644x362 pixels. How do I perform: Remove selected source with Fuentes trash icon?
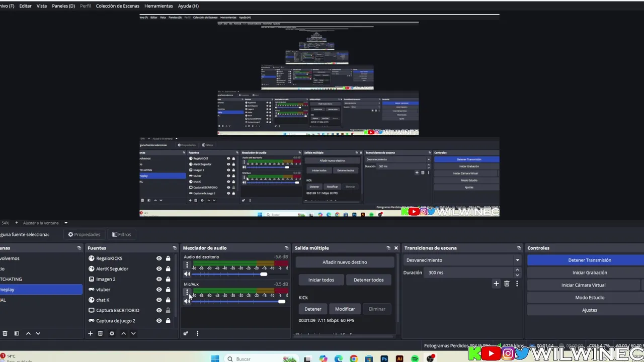pyautogui.click(x=100, y=333)
